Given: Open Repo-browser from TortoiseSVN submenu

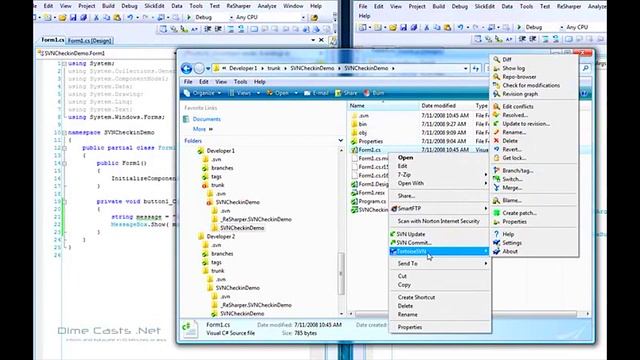Looking at the screenshot, I should click(x=519, y=77).
